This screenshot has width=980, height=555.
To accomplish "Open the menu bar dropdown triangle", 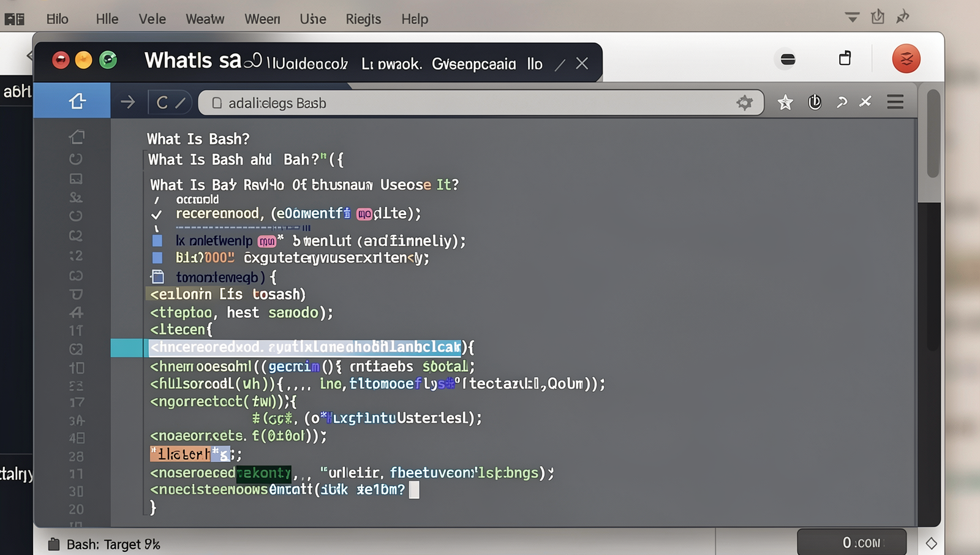I will point(851,17).
